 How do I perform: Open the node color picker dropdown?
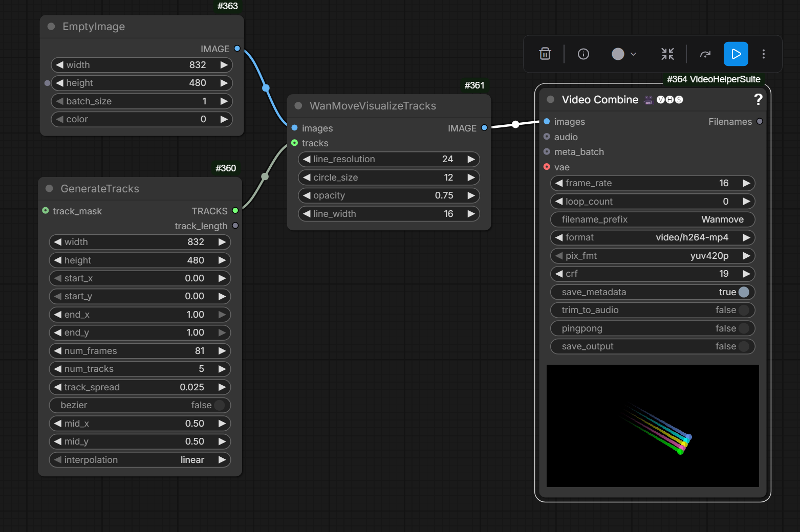624,54
